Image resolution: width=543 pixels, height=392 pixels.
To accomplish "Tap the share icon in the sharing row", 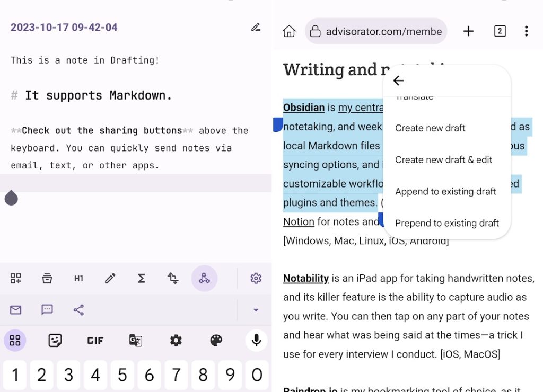I will click(x=78, y=310).
